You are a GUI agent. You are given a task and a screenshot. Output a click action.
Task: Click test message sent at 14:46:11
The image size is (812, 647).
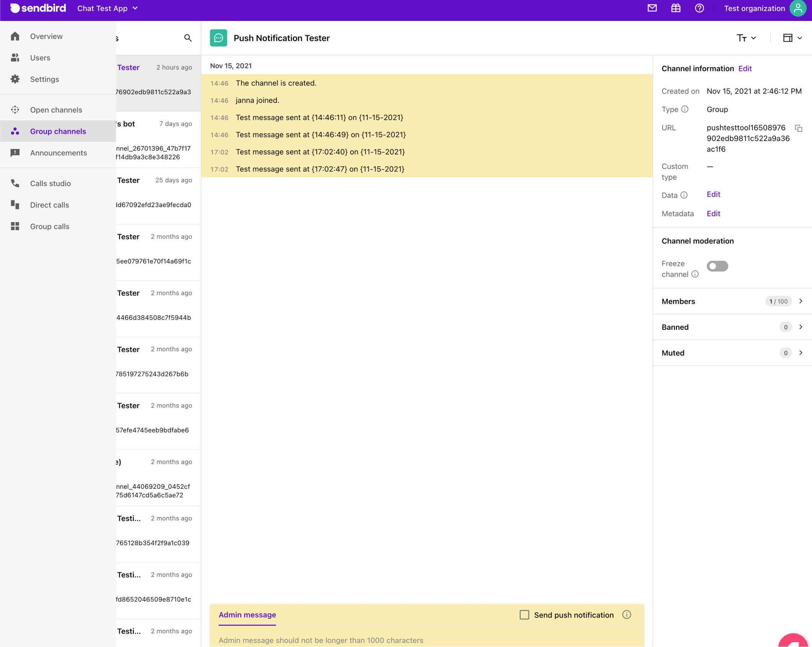point(319,117)
